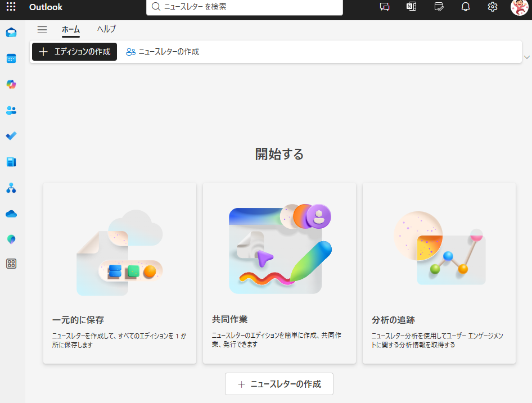Switch to the ヘルプ tab
The image size is (532, 403).
coord(106,30)
